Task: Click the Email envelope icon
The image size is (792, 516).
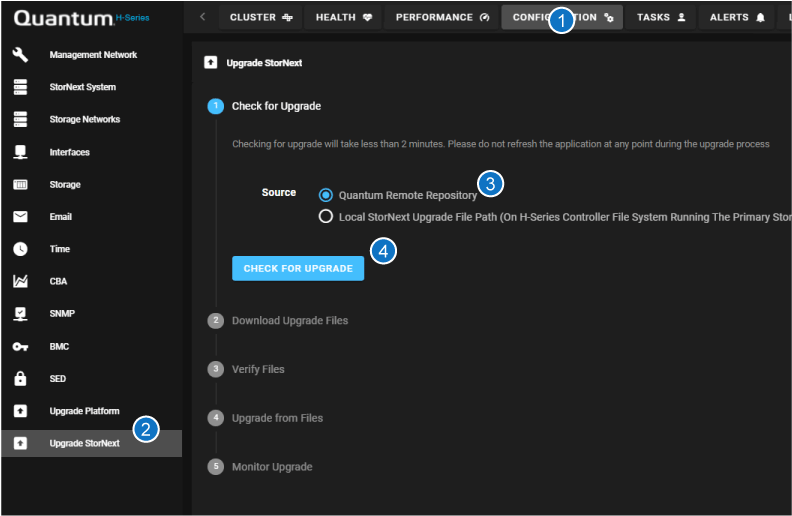Action: click(19, 217)
